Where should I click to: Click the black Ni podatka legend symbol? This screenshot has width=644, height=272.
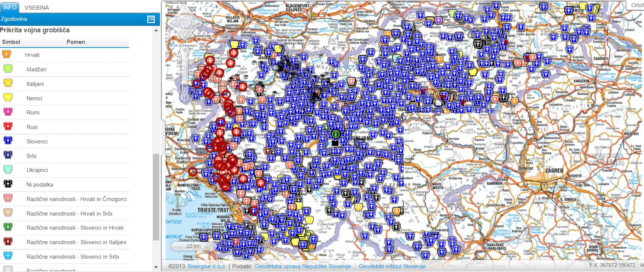pos(8,184)
